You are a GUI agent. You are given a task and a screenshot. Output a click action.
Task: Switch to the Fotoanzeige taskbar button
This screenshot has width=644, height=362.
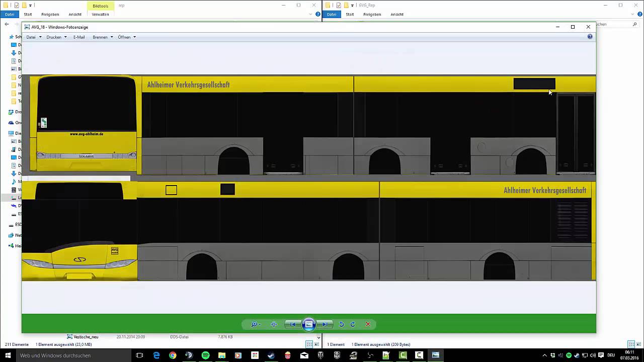click(435, 355)
